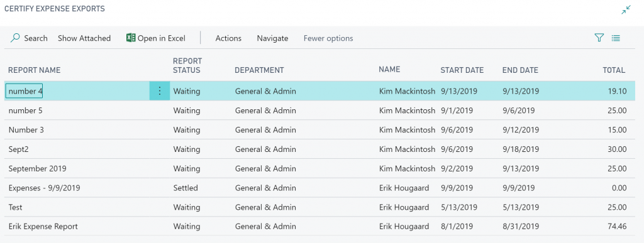Sort by the End Date column header
644x243 pixels.
point(520,70)
